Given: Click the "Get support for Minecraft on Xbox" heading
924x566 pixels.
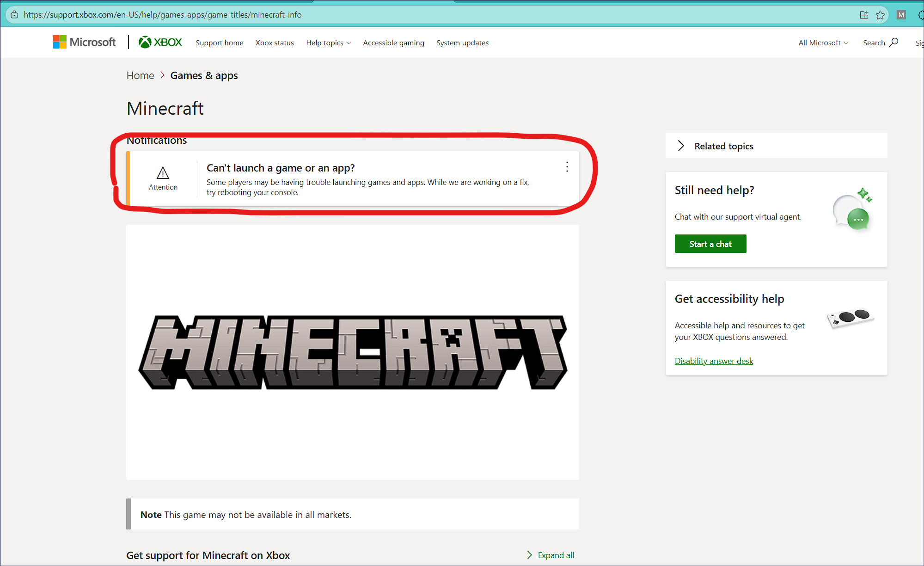Looking at the screenshot, I should pyautogui.click(x=208, y=555).
